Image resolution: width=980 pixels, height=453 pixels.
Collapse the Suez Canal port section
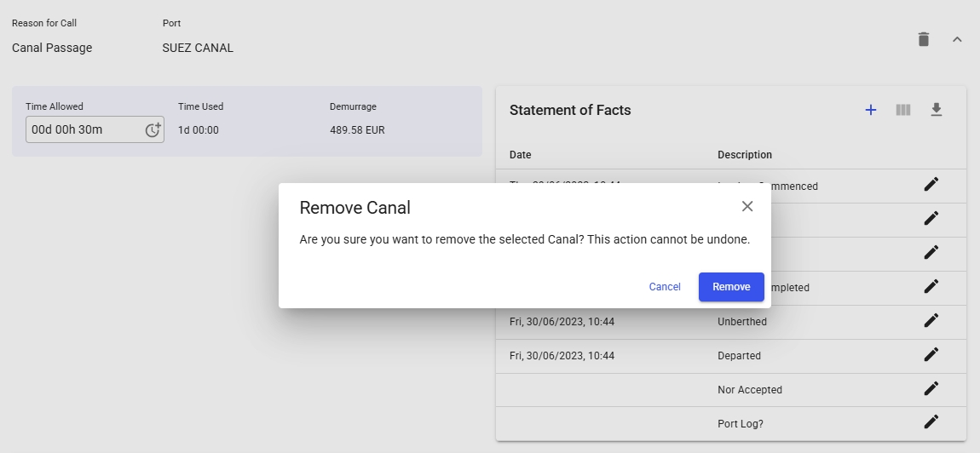957,39
